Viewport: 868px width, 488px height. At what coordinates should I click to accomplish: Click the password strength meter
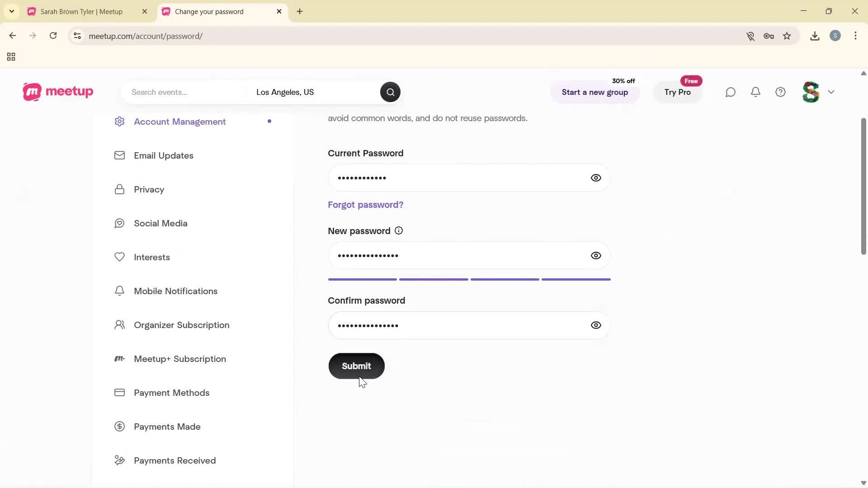pos(469,279)
